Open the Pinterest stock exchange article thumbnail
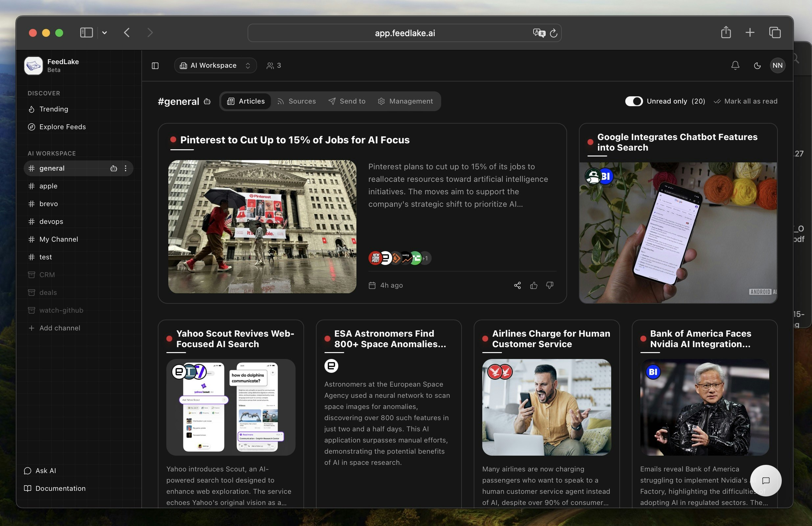 (x=262, y=227)
